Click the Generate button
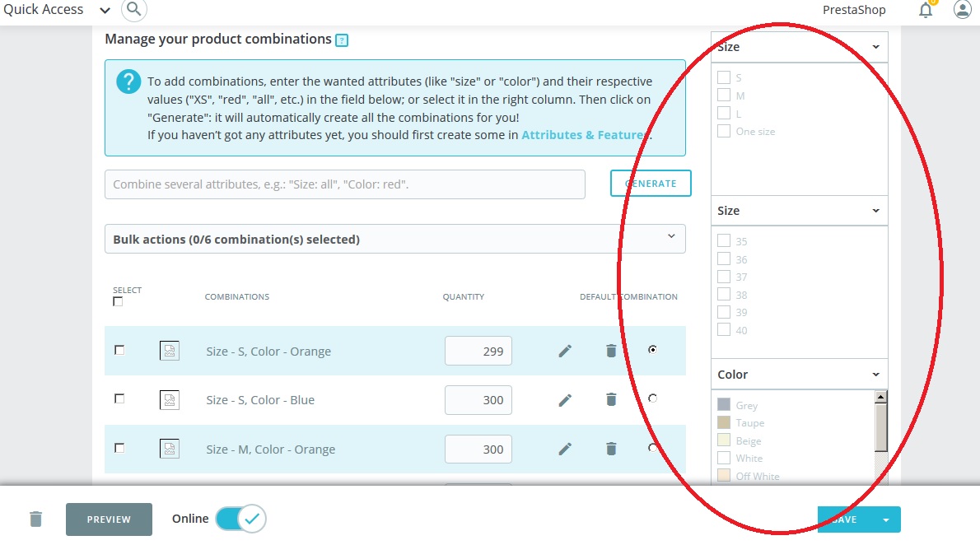 coord(651,183)
